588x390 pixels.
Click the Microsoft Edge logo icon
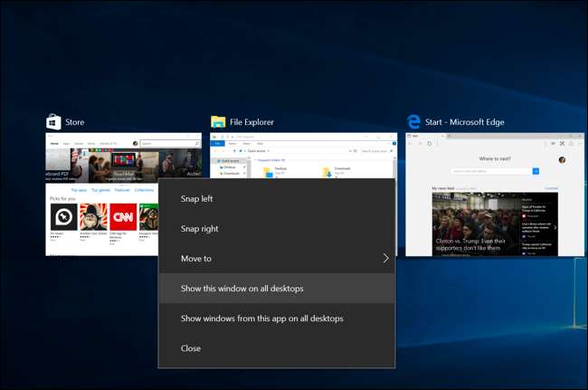[413, 121]
